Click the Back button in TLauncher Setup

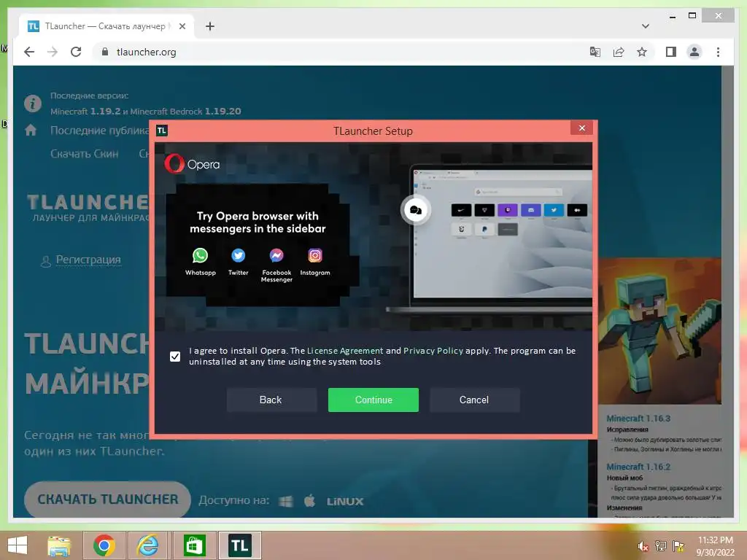coord(271,400)
